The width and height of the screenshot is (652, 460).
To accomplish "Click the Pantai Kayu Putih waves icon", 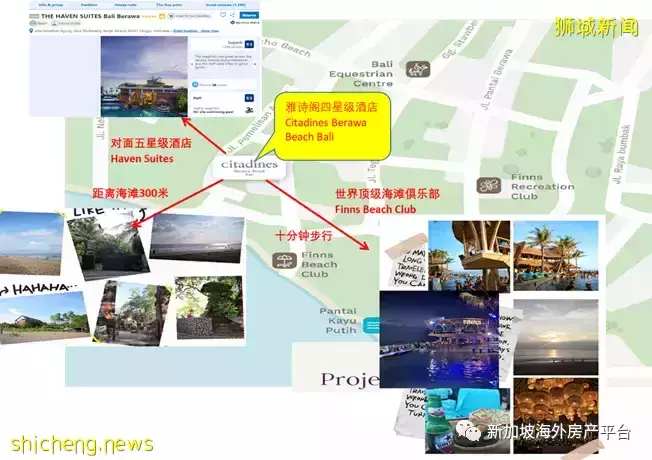I will coord(372,325).
